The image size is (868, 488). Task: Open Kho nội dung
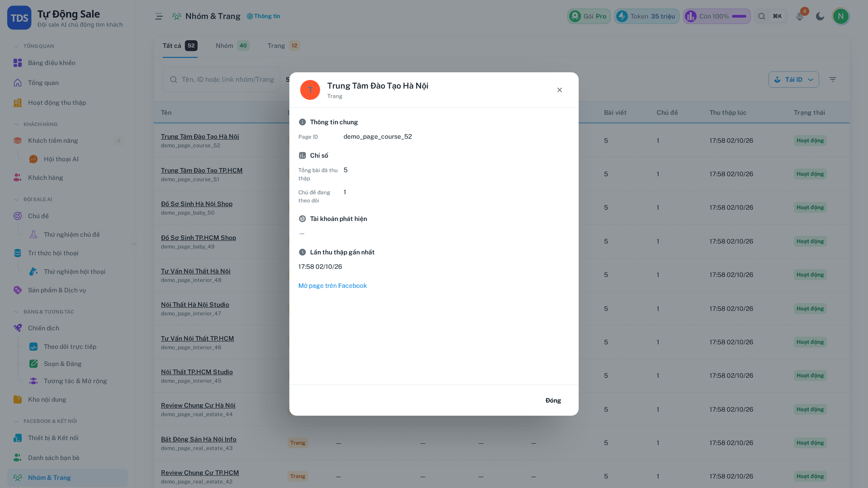click(x=67, y=399)
